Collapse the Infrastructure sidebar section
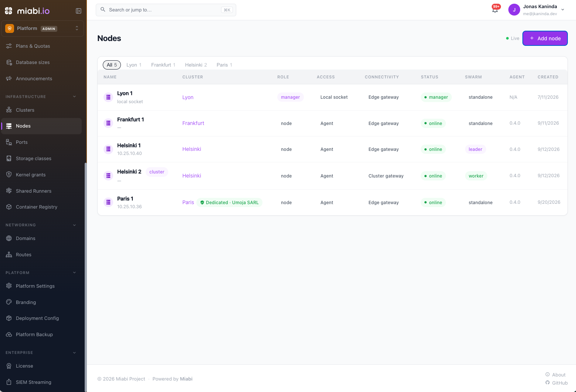Viewport: 576px width, 392px height. point(74,97)
